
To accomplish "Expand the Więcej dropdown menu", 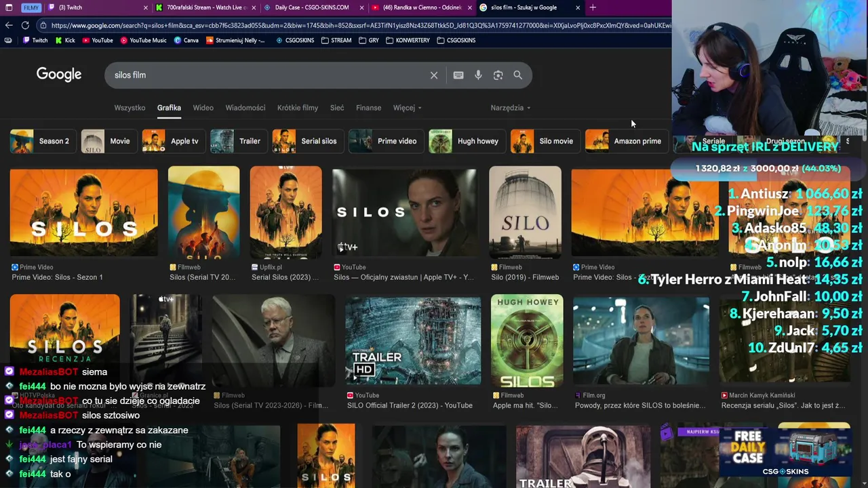I will pos(407,108).
